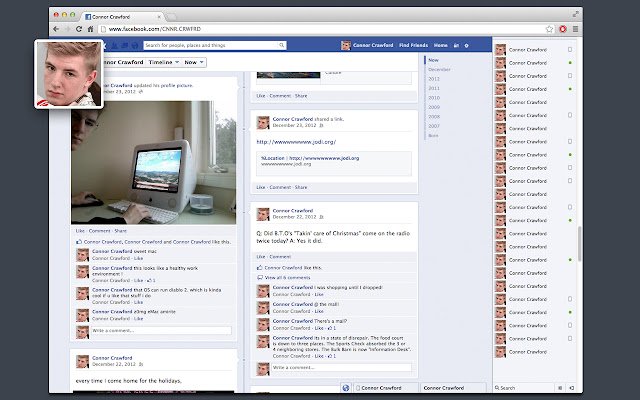Open the '%Location' jodi.org link preview card
This screenshot has height=400, width=640.
tap(333, 163)
